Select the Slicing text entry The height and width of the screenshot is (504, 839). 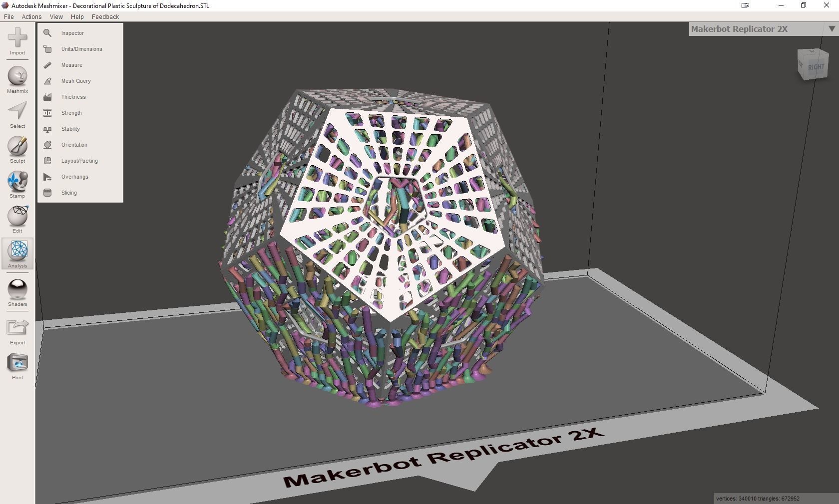[x=69, y=193]
